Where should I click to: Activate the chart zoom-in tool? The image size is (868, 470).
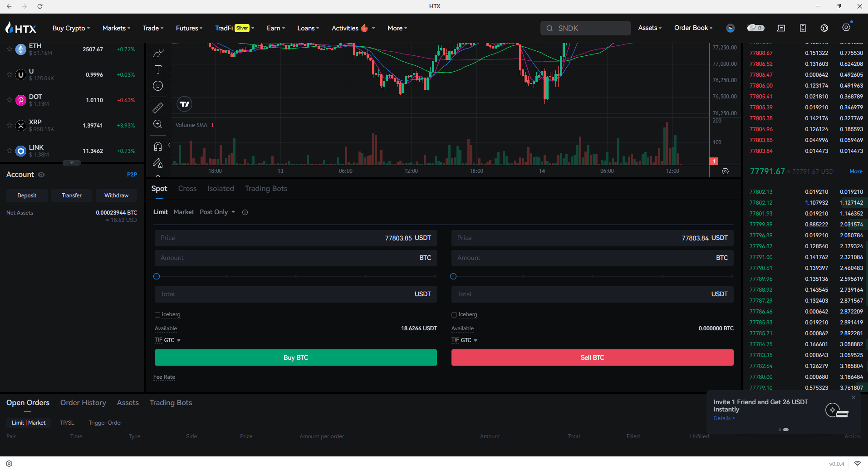pos(158,124)
